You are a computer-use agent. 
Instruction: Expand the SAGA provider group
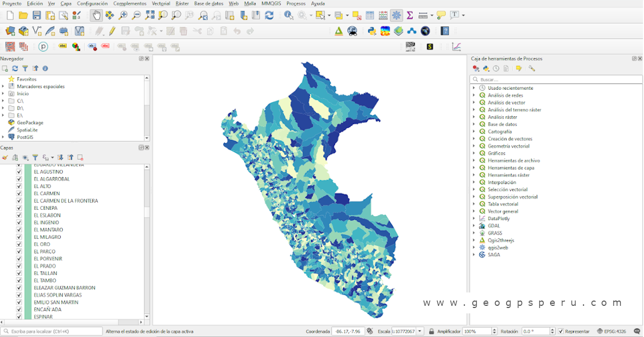click(x=474, y=254)
